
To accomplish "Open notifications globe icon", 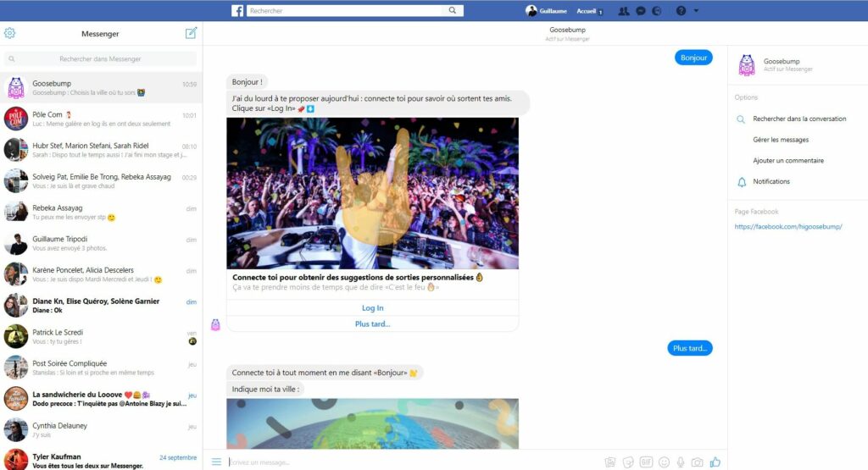I will pos(657,11).
